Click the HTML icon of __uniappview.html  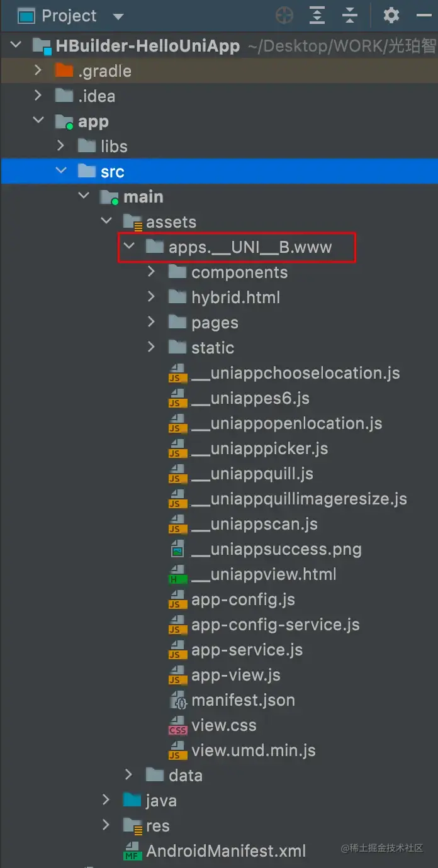[x=177, y=574]
